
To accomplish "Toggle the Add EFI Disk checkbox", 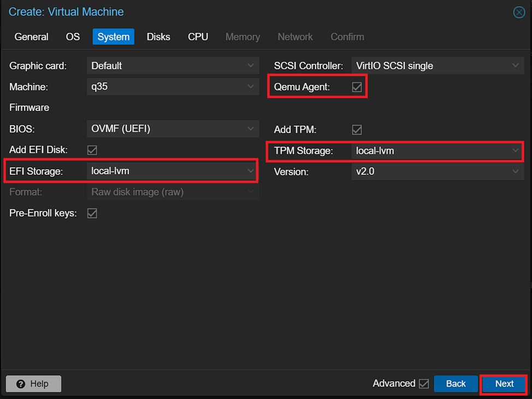I will [x=92, y=150].
